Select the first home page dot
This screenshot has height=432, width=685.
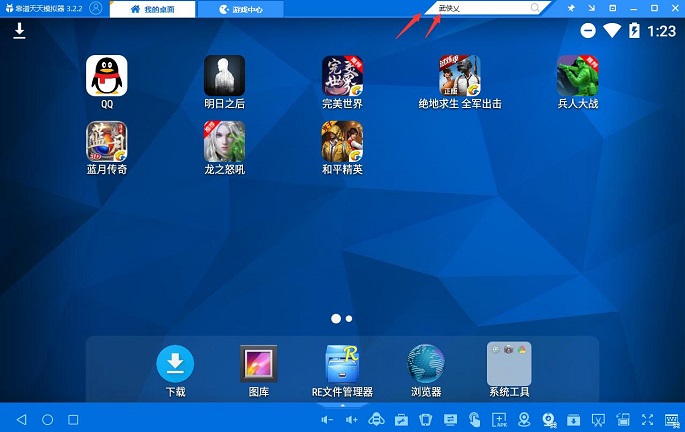[x=336, y=319]
